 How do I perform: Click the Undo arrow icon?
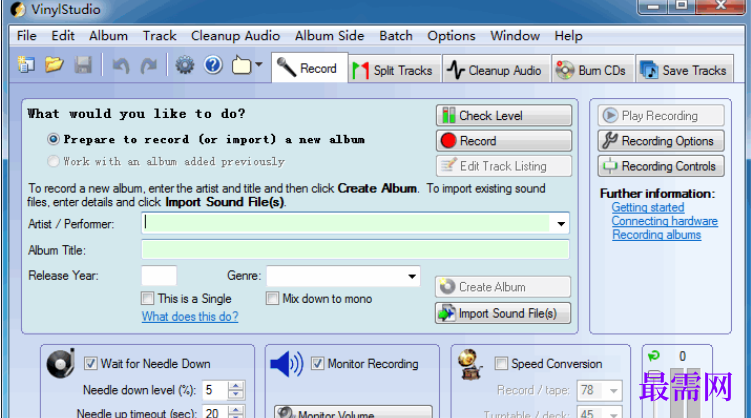pos(121,65)
